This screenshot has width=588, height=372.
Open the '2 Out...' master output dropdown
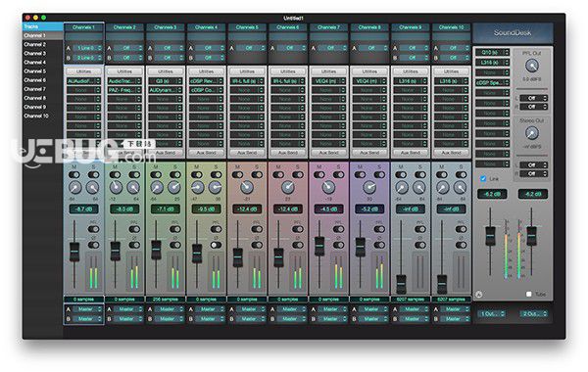[534, 313]
